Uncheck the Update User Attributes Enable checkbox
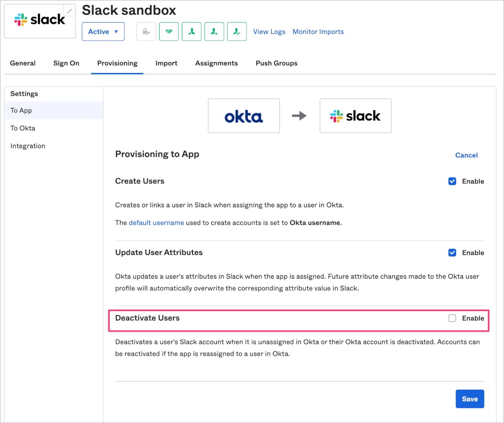Image resolution: width=504 pixels, height=423 pixels. [x=452, y=253]
